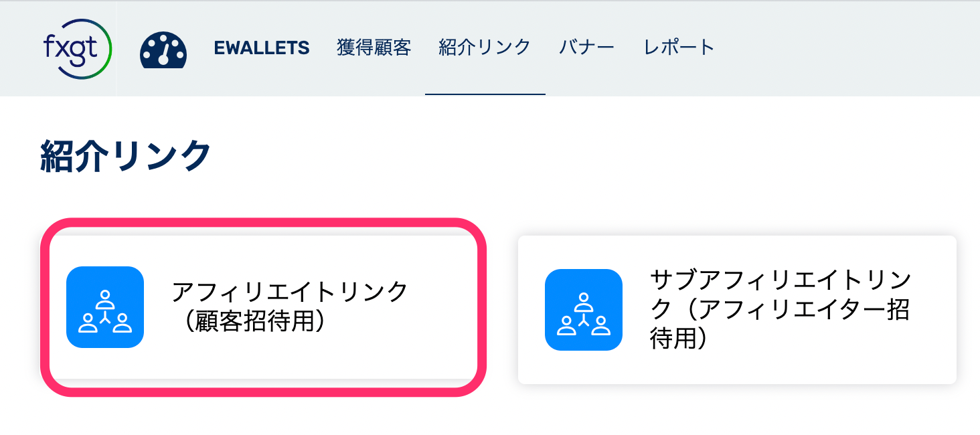Click the blue sub-affiliate network icon

[584, 310]
